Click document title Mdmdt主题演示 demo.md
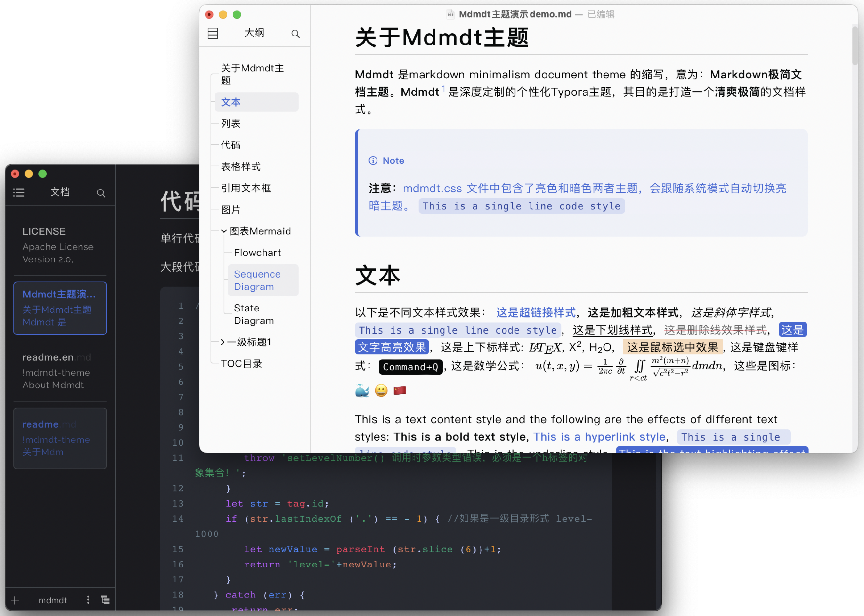This screenshot has height=616, width=864. [x=515, y=14]
